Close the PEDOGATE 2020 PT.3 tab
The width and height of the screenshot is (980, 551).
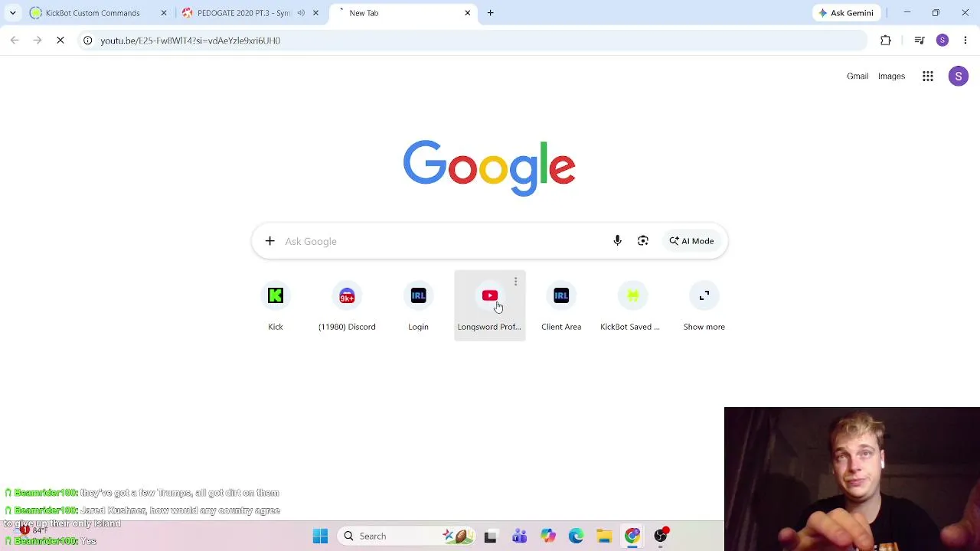315,13
